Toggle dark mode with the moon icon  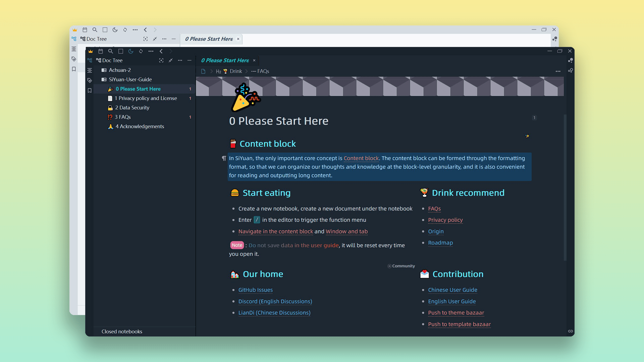131,51
